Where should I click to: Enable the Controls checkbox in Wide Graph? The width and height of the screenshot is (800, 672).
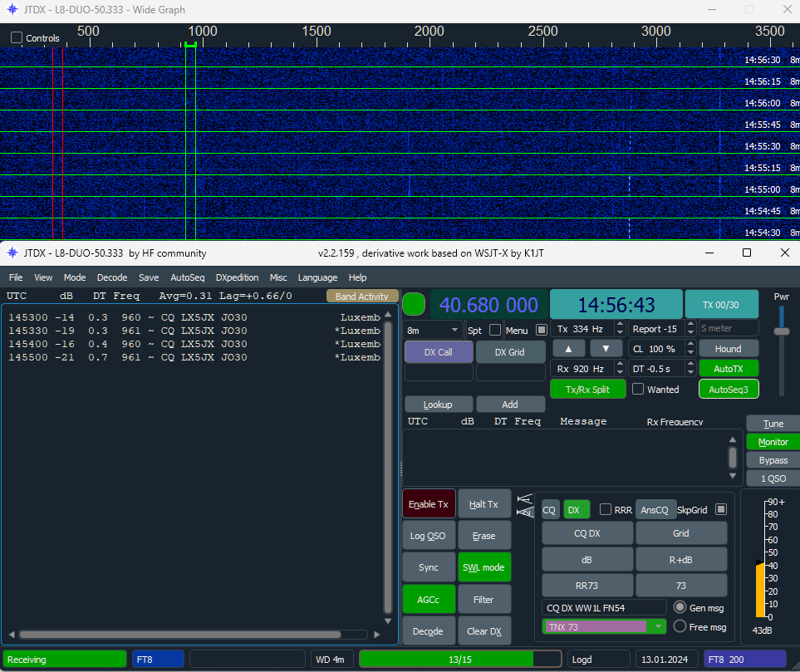[x=17, y=37]
